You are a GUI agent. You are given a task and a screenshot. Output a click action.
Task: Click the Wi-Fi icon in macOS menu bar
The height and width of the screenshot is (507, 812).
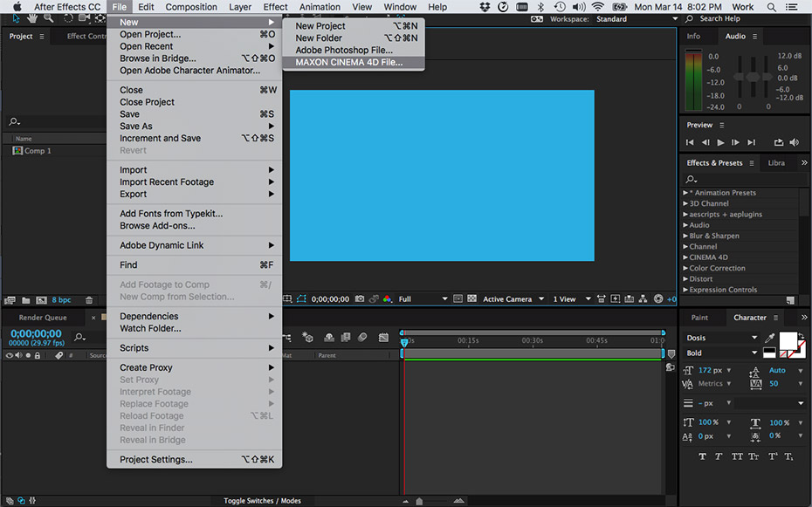[597, 7]
